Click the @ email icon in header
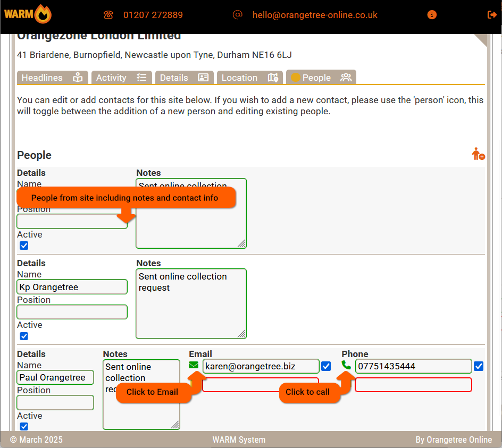This screenshot has width=502, height=448. point(238,15)
